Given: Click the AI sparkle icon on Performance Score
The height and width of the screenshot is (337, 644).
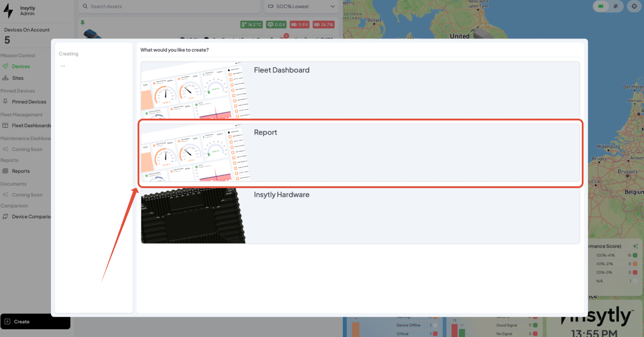Looking at the screenshot, I should [x=635, y=246].
